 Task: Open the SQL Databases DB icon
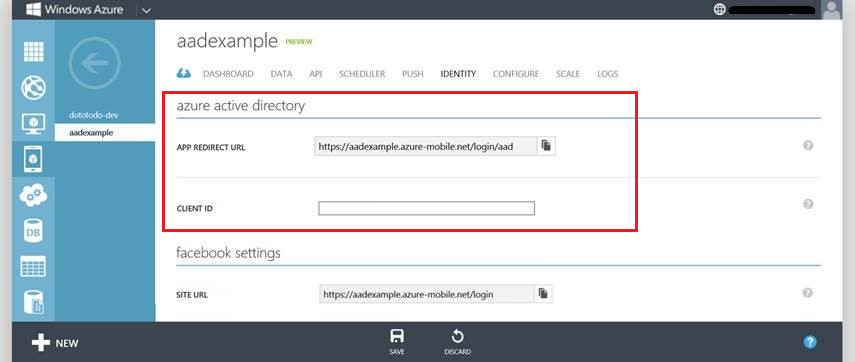[x=33, y=231]
